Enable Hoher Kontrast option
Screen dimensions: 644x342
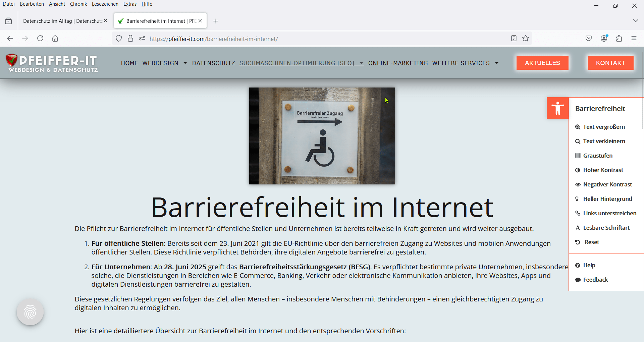coord(603,170)
